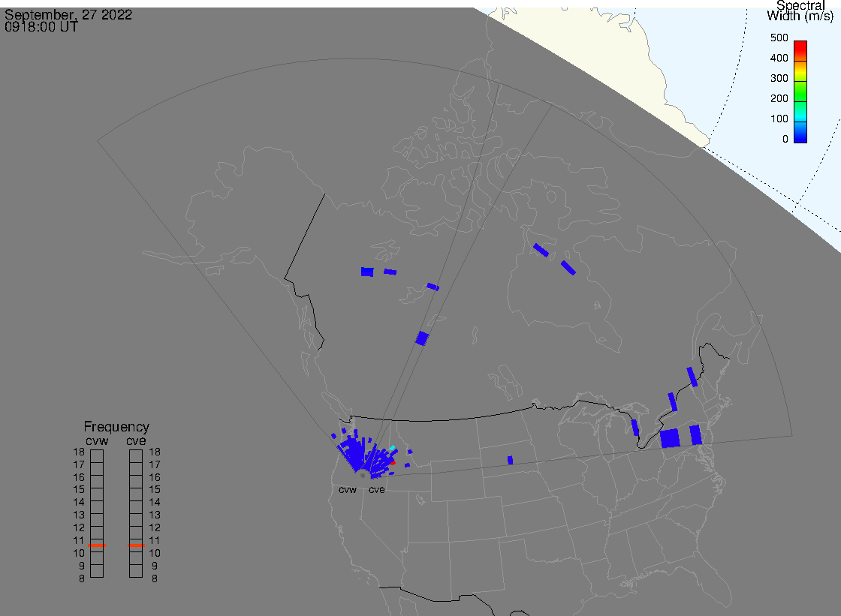Click the cvw radar station label on map
Screen dimensions: 841x616
tap(348, 490)
